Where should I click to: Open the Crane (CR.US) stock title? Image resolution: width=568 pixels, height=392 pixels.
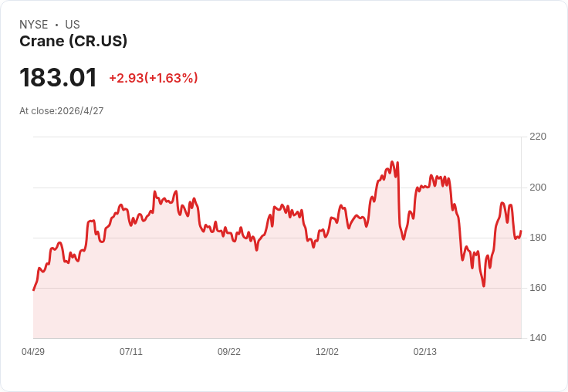point(73,41)
